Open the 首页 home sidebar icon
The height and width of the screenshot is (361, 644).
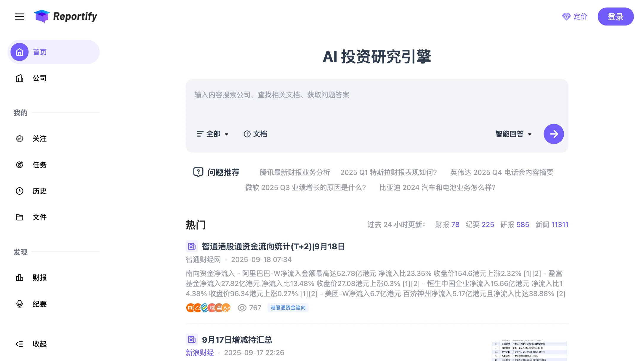pos(19,52)
